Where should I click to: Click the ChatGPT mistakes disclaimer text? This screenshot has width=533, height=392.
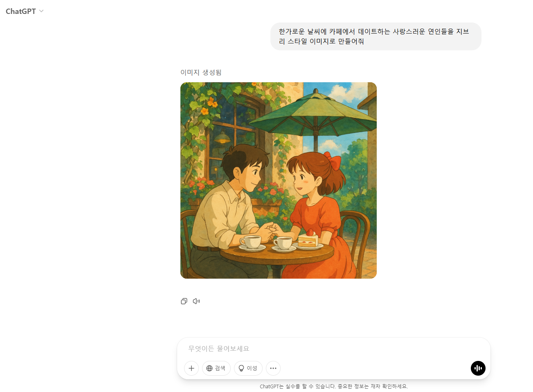pos(334,386)
